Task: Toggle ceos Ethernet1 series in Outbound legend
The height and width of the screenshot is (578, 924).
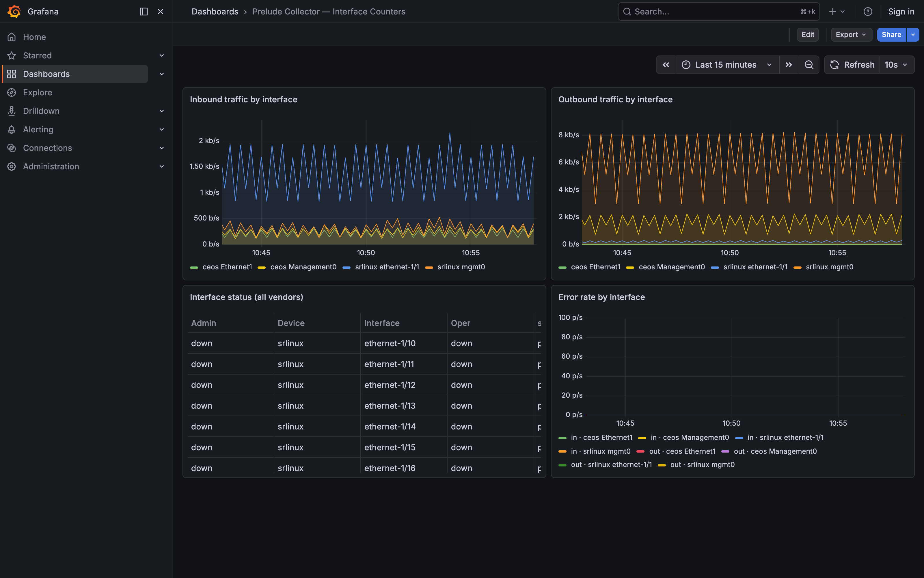Action: point(596,267)
